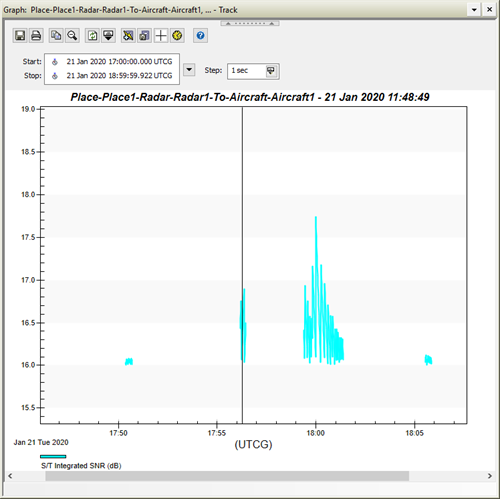500x499 pixels.
Task: Expand the time interval dropdown arrow
Action: click(189, 70)
